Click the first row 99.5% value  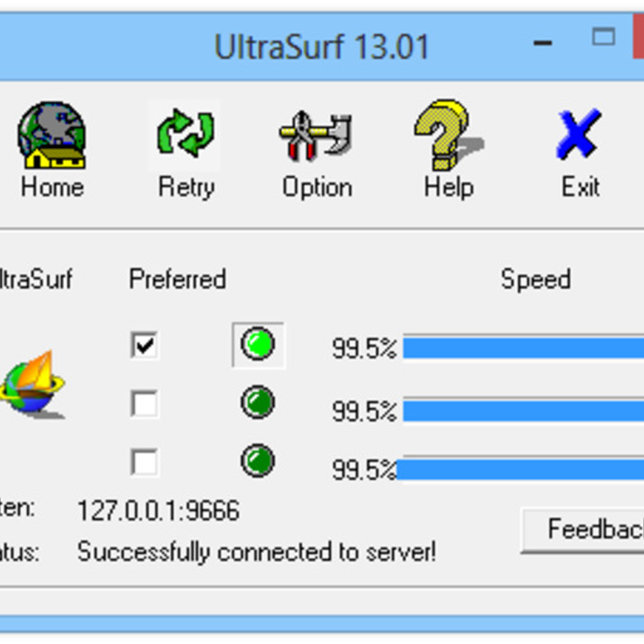tap(364, 348)
